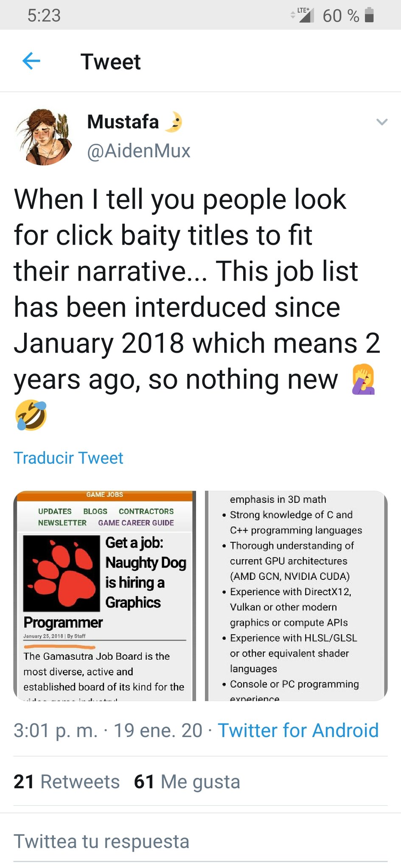Click the Mustafa display name

click(x=123, y=122)
